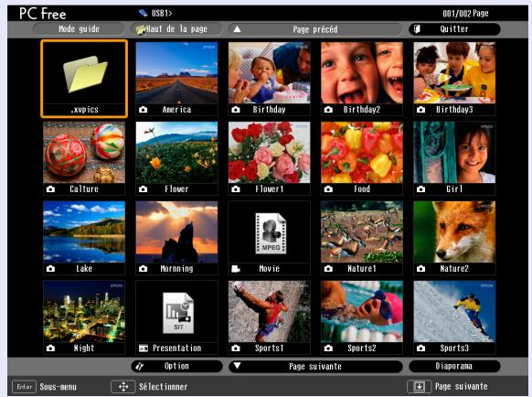
Task: Select the Calture decorated balls thumbnail
Action: click(84, 153)
